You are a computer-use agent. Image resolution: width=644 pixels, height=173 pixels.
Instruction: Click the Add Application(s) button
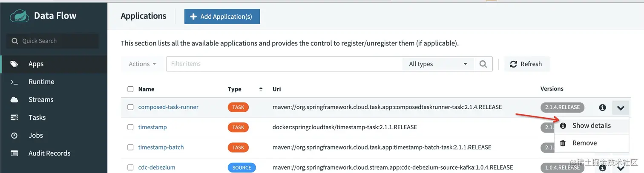222,17
